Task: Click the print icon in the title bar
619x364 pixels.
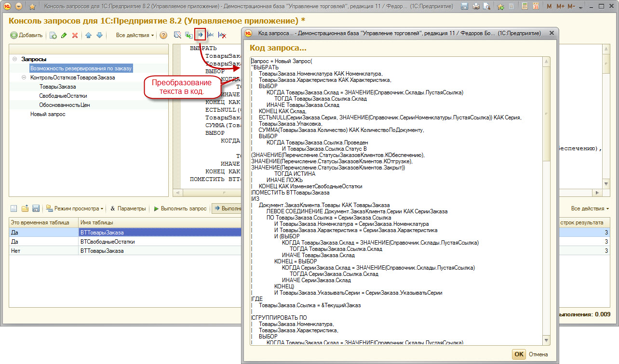Action: tap(476, 7)
